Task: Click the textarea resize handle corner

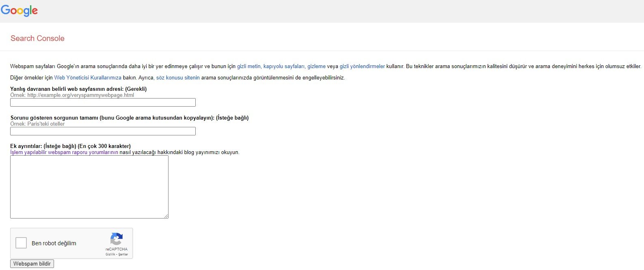Action: point(166,216)
